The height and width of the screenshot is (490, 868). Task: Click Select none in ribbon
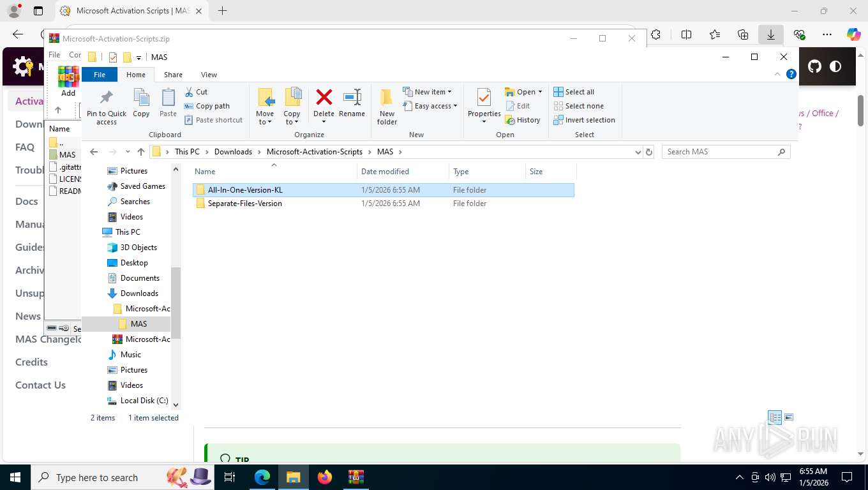point(578,106)
